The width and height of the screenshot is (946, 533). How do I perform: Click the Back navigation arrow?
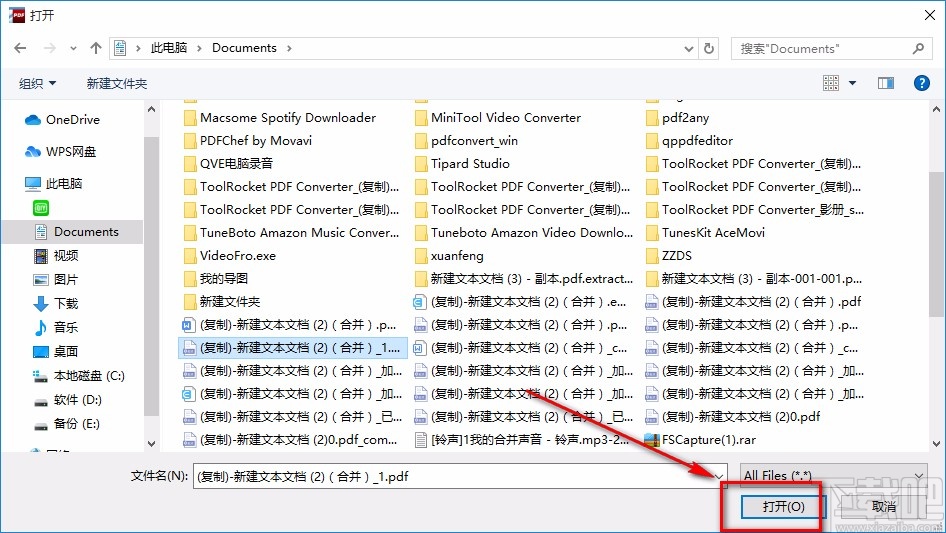[x=20, y=48]
